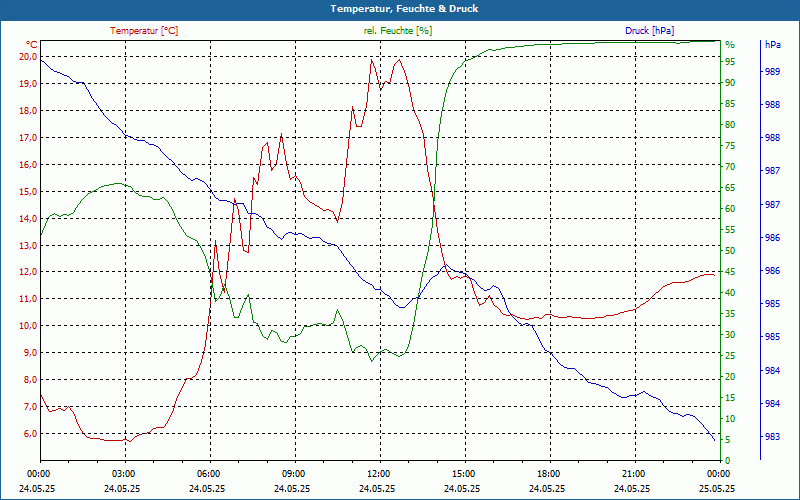
Task: Click the 24.05.25 date beneath 12:00
Action: pyautogui.click(x=377, y=489)
